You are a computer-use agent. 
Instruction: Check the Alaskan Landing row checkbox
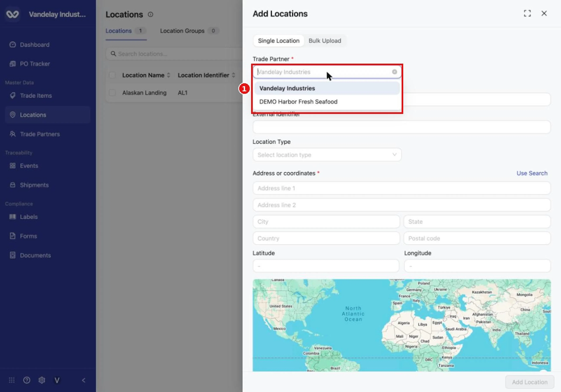coord(112,93)
